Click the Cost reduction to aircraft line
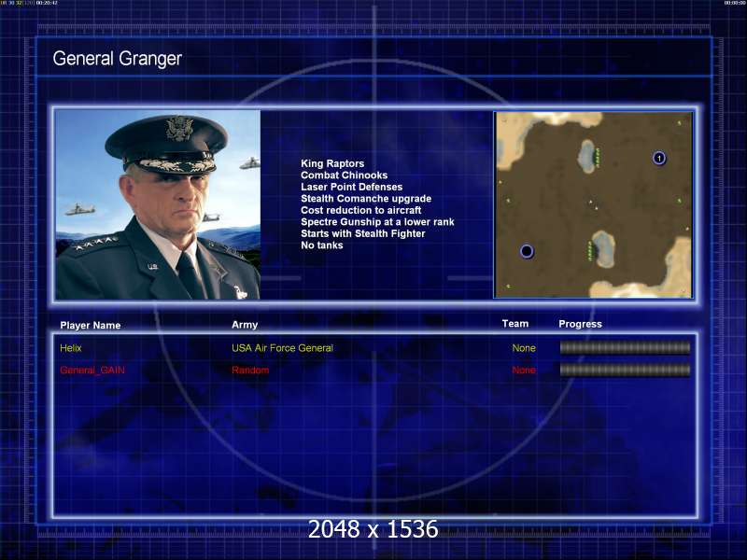This screenshot has width=747, height=560. click(x=361, y=211)
